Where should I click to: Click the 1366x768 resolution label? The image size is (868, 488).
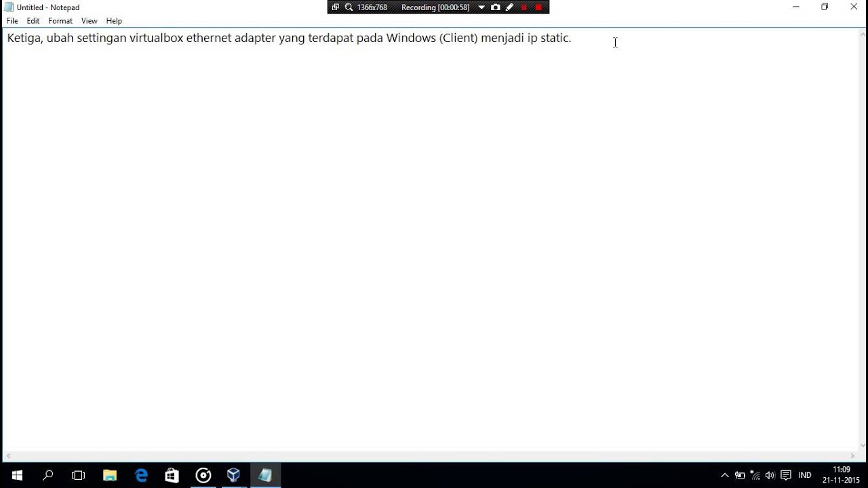(x=372, y=7)
